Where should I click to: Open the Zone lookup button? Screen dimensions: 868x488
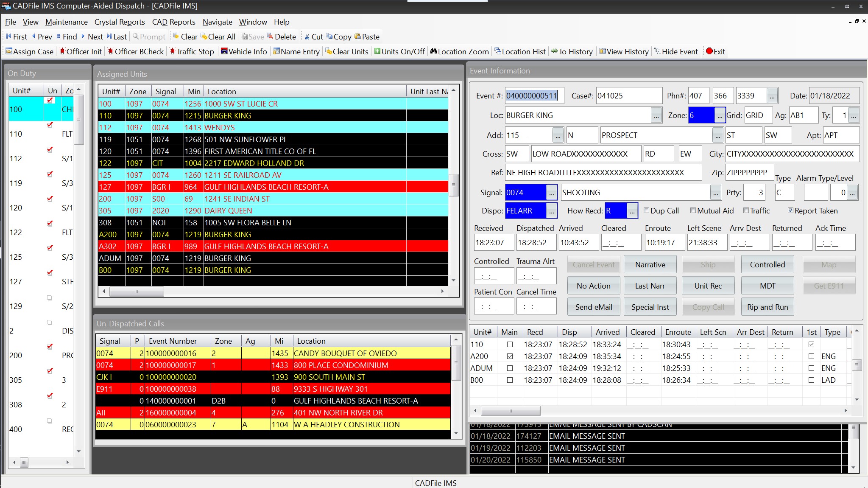pyautogui.click(x=720, y=115)
